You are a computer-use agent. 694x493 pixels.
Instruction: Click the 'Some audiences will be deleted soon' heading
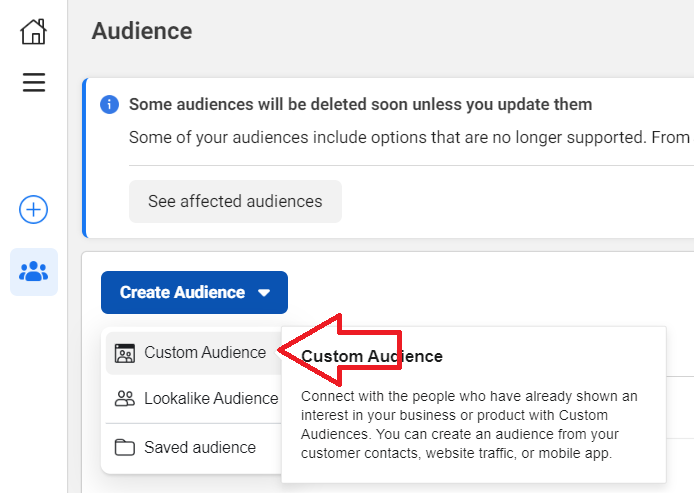click(361, 105)
